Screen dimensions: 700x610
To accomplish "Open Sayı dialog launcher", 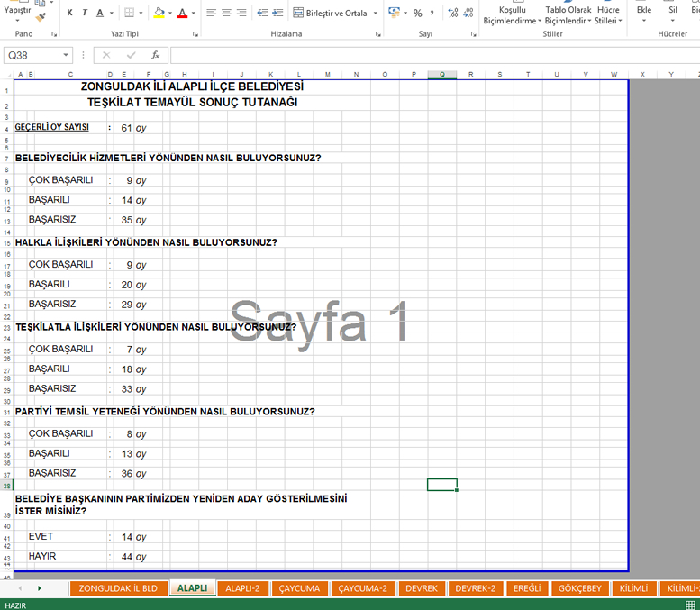I will coord(474,34).
